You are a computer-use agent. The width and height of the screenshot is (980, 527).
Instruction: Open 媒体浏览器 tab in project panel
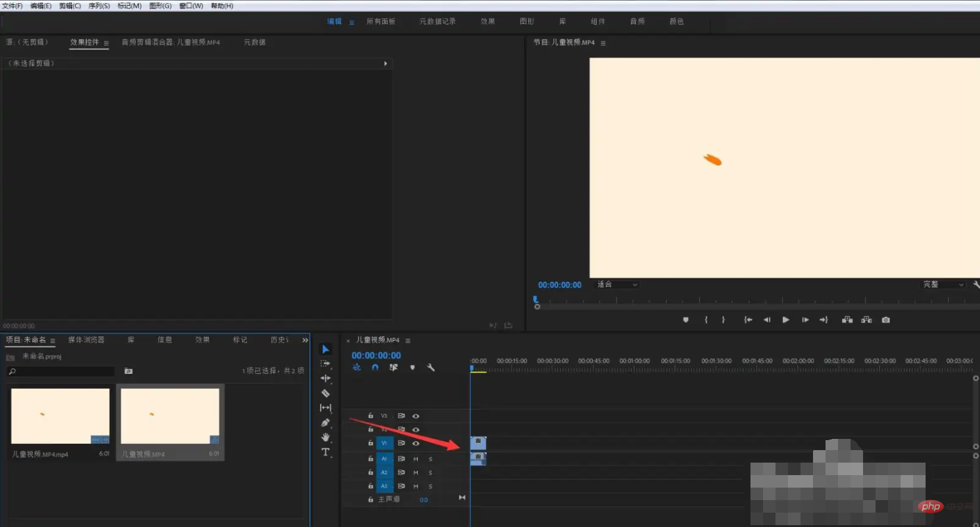86,339
